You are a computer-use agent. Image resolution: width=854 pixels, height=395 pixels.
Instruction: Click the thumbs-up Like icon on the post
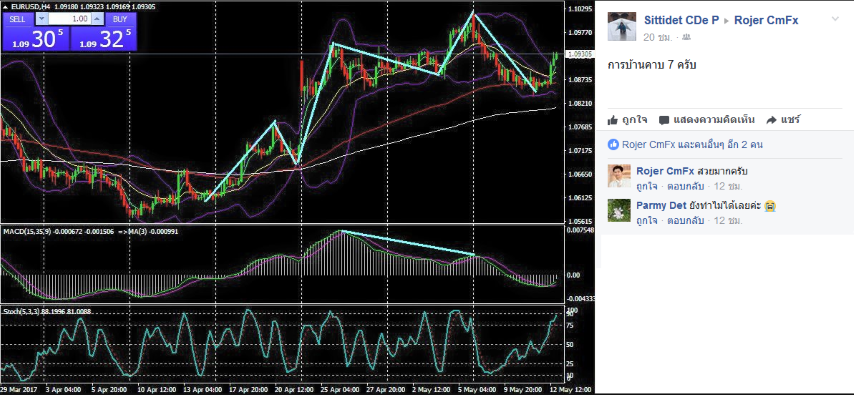click(613, 120)
